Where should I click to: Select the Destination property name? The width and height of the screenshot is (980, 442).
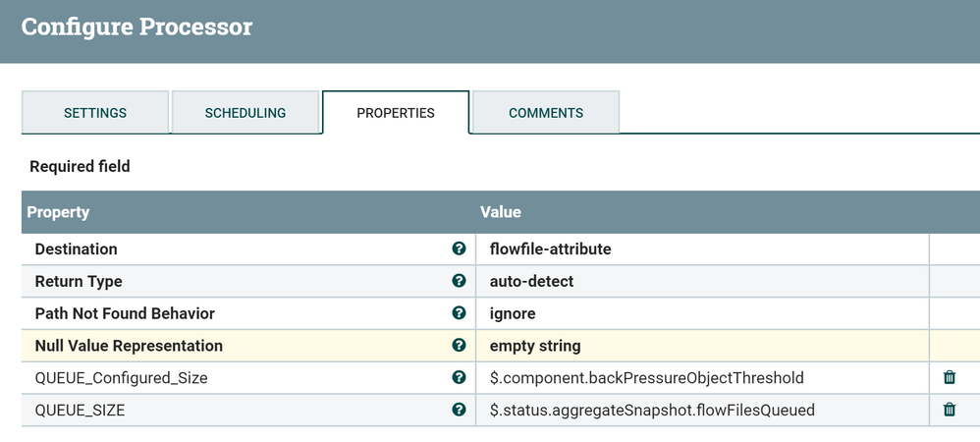(x=76, y=249)
